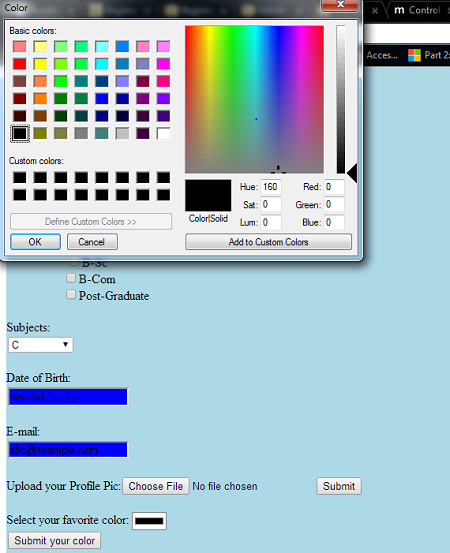Click the Green value field
450x553 pixels.
[x=334, y=204]
